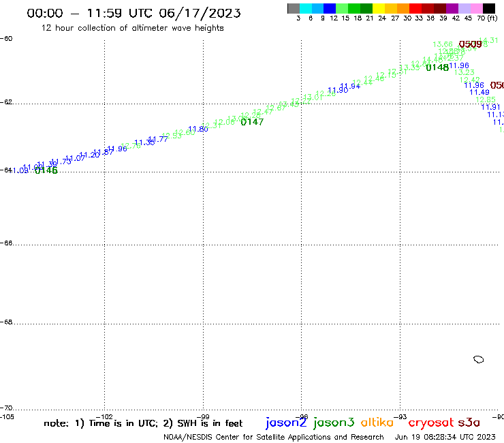Click the -66 latitude axis label

(6, 243)
